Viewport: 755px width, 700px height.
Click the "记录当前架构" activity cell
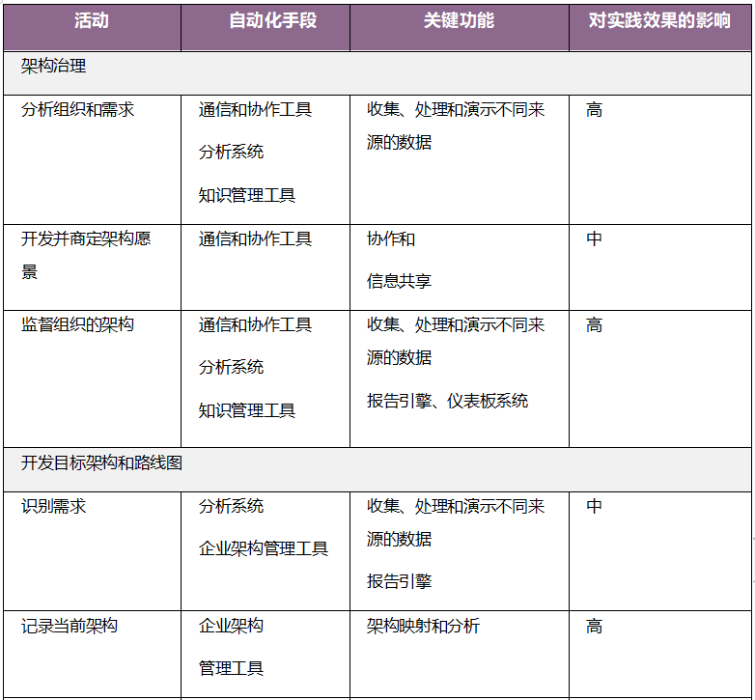coord(70,626)
